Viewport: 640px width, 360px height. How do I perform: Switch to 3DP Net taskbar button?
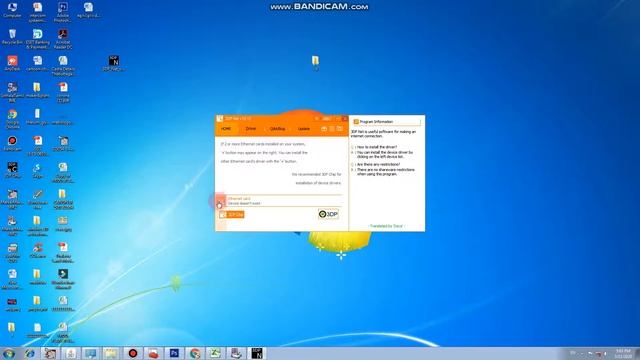[257, 353]
